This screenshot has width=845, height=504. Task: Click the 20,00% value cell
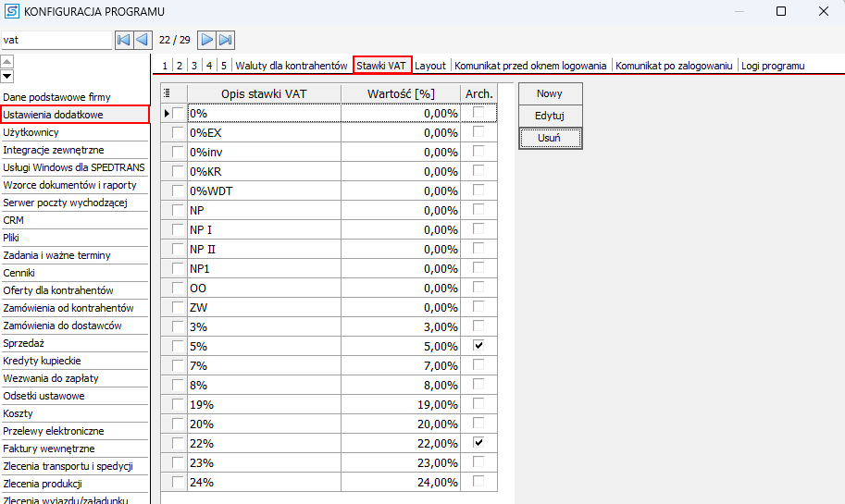[401, 424]
